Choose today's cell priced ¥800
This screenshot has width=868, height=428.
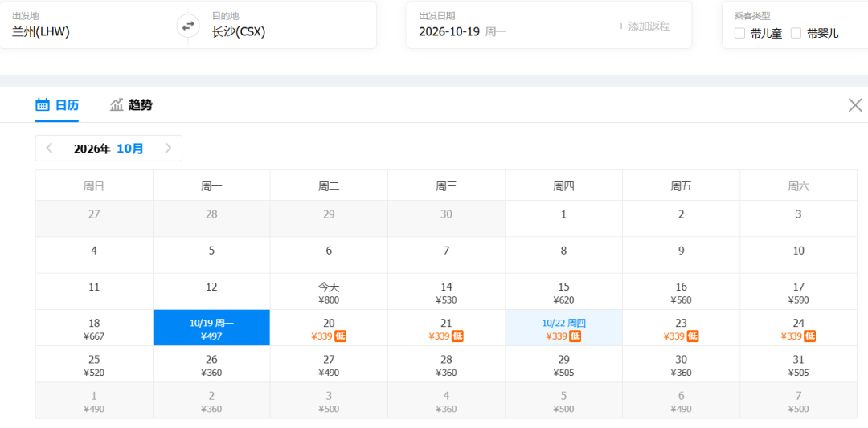[329, 291]
